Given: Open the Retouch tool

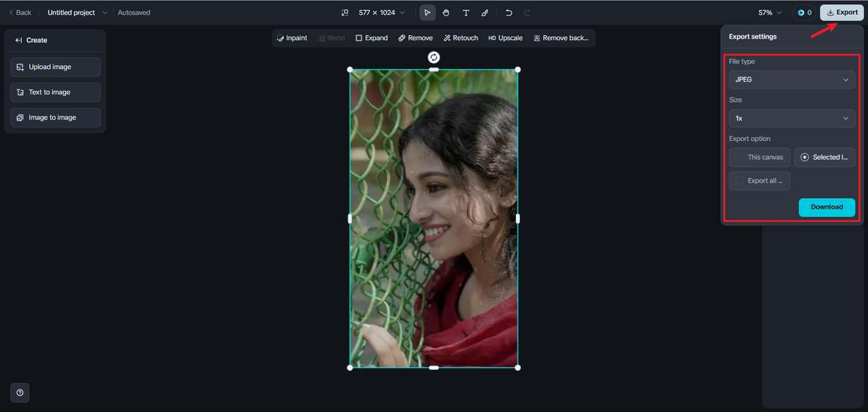Looking at the screenshot, I should (x=461, y=38).
